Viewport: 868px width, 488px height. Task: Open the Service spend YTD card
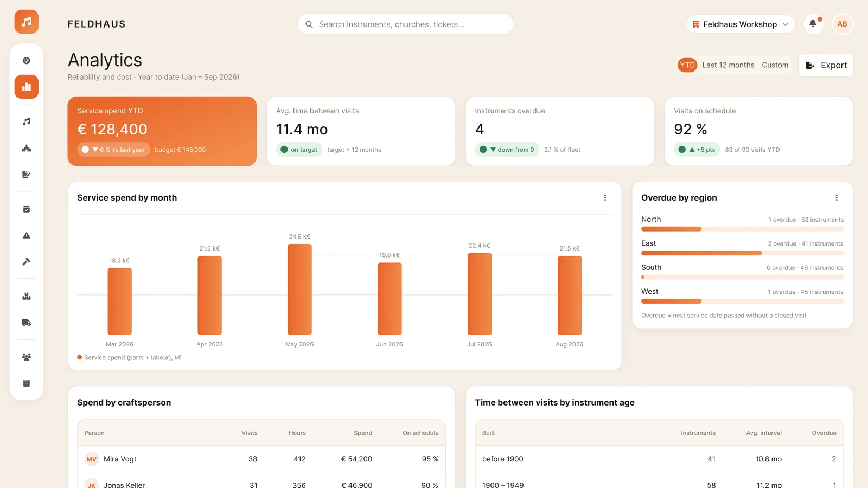(x=162, y=131)
